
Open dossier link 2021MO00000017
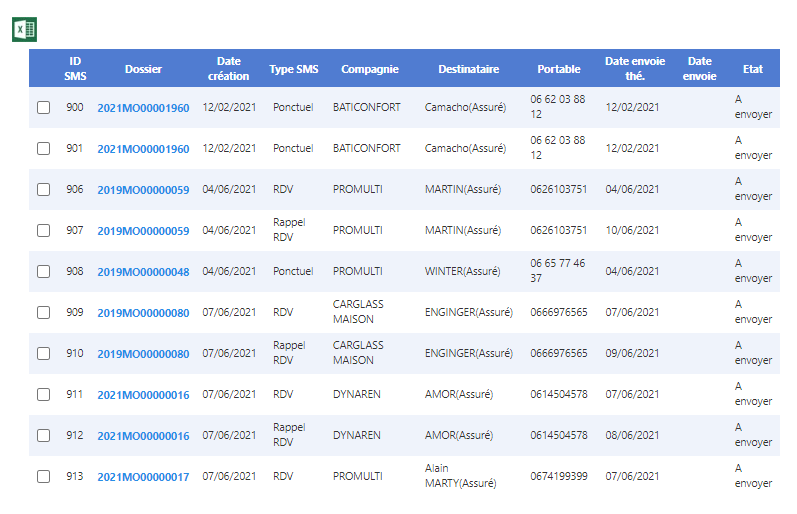click(x=143, y=477)
